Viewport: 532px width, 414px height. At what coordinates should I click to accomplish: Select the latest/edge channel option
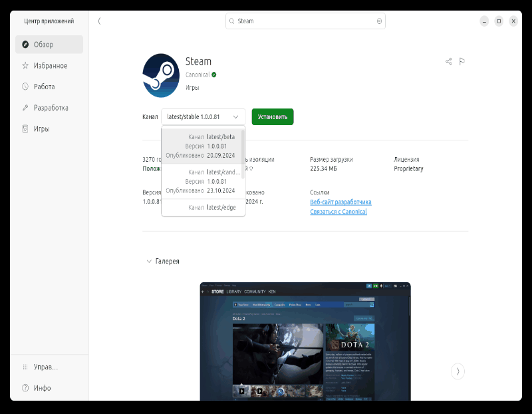coord(201,208)
